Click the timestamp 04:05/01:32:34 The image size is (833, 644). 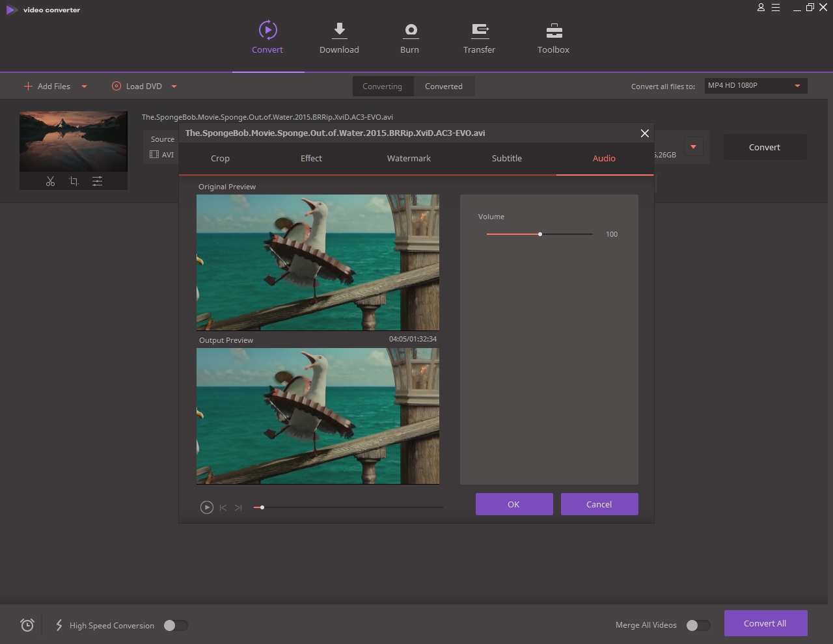[x=413, y=339]
